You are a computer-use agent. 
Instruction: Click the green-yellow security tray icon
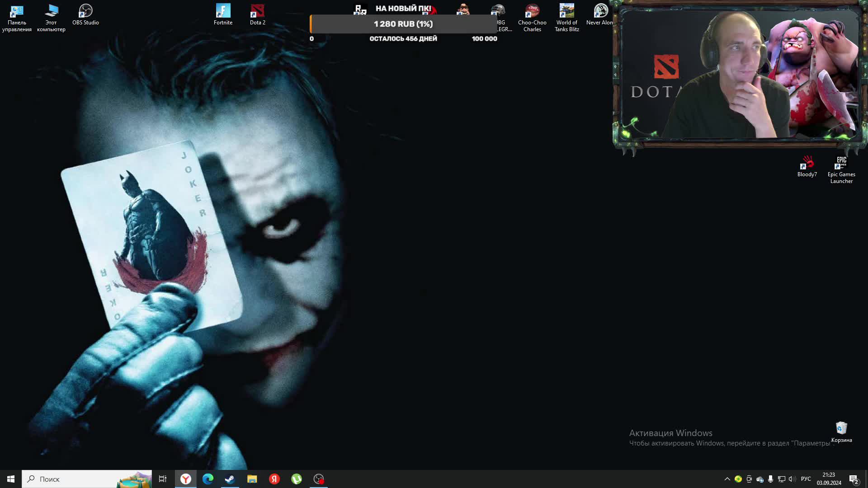(738, 479)
